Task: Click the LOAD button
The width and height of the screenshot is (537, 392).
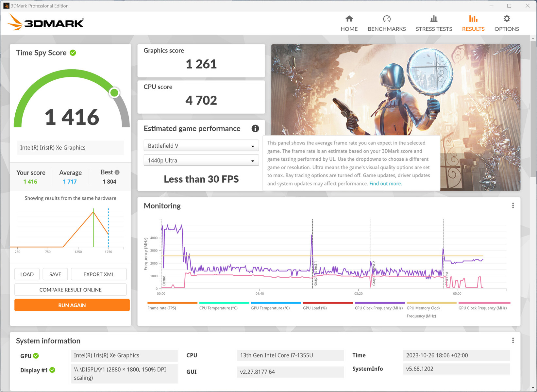Action: pyautogui.click(x=27, y=274)
